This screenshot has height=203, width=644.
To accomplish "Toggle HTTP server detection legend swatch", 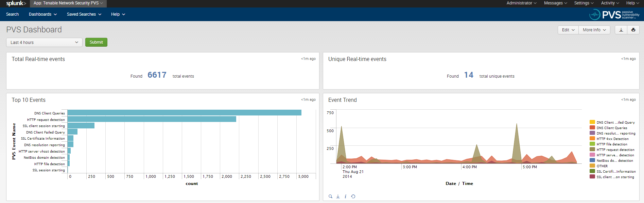I will (x=592, y=155).
